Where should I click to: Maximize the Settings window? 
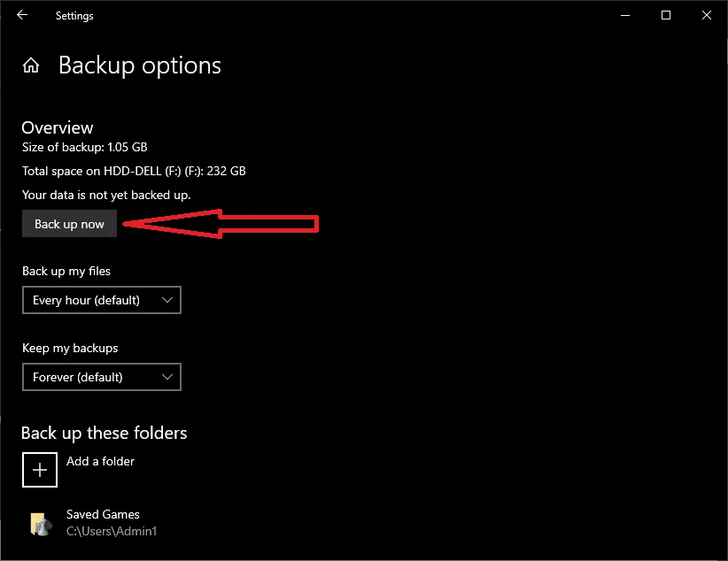[666, 15]
